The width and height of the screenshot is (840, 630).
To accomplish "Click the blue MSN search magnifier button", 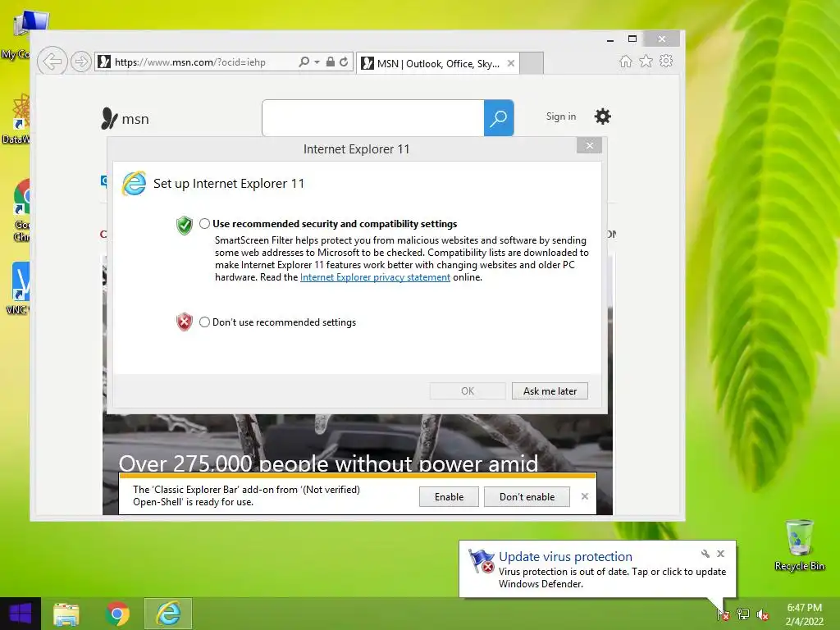I will coord(499,118).
